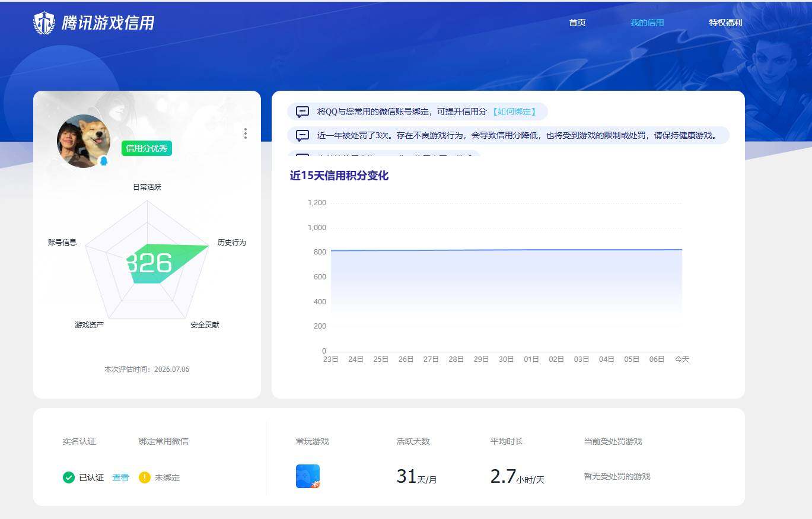Click the green verified check icon
812x519 pixels.
69,477
